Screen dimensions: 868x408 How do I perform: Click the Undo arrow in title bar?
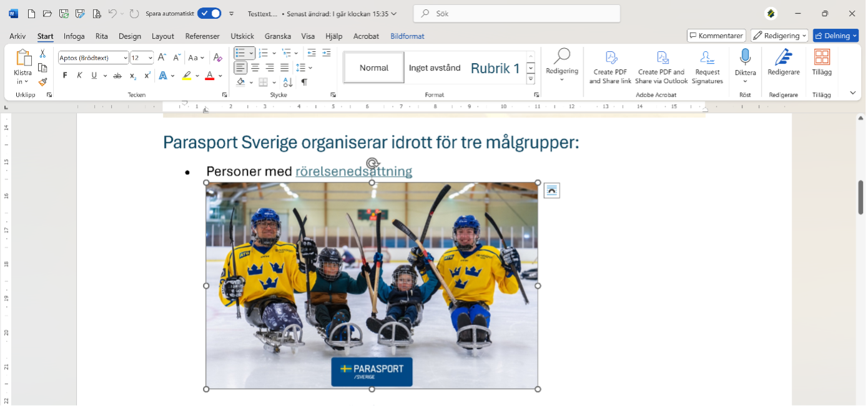pos(112,13)
